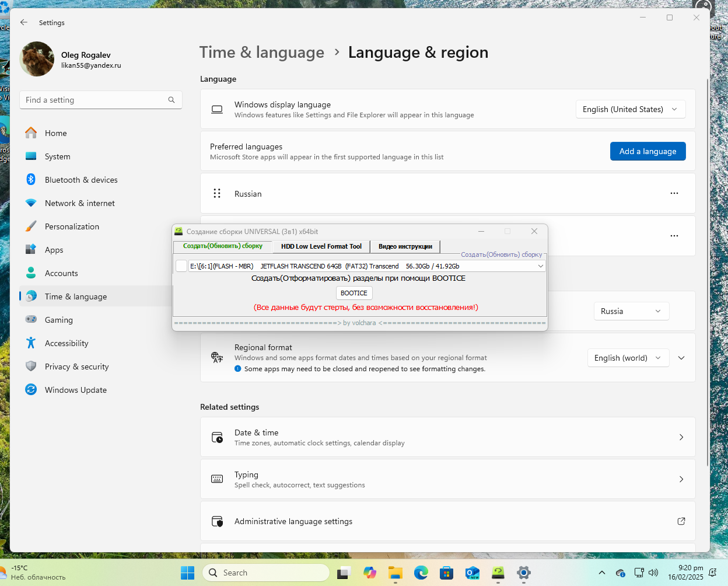Open the JETFLASH TRANSCEND drive dropdown
Viewport: 728px width, 586px height.
point(540,266)
